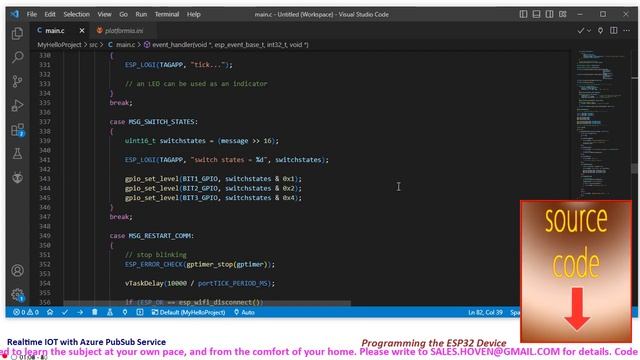Click the VS Code logo in title bar
The width and height of the screenshot is (640, 360).
click(15, 14)
